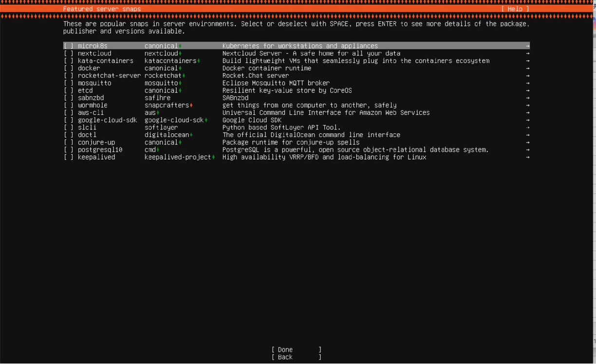Click verified star beside aws publisher
596x364 pixels.
point(158,113)
